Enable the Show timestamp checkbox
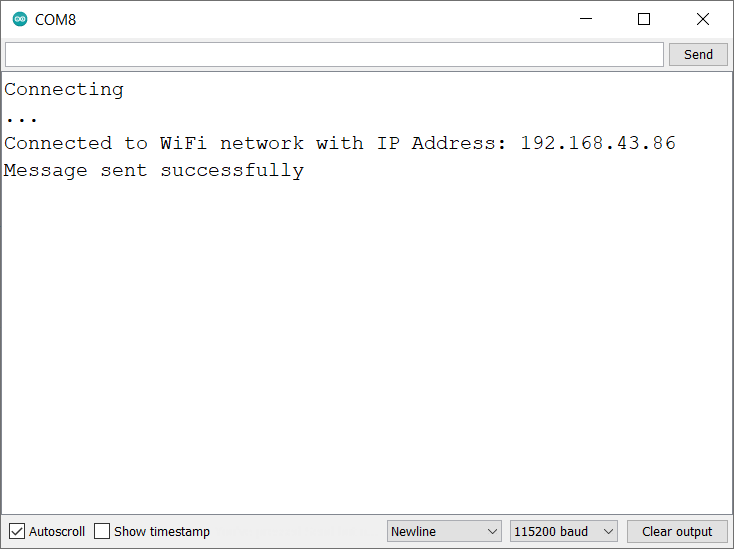The width and height of the screenshot is (734, 549). click(x=102, y=531)
